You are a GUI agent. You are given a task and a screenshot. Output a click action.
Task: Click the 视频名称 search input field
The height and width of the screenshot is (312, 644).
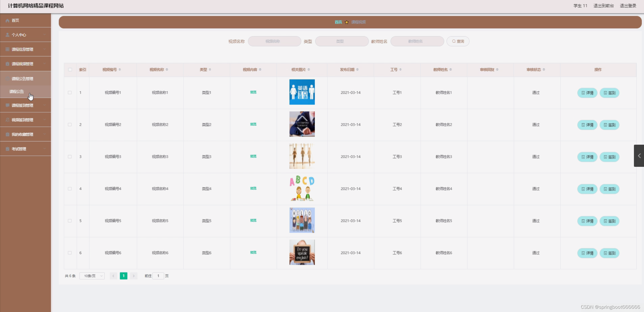coord(274,41)
